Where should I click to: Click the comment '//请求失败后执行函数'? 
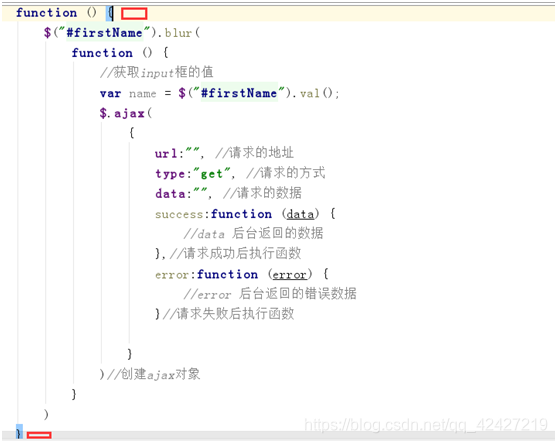tap(228, 314)
